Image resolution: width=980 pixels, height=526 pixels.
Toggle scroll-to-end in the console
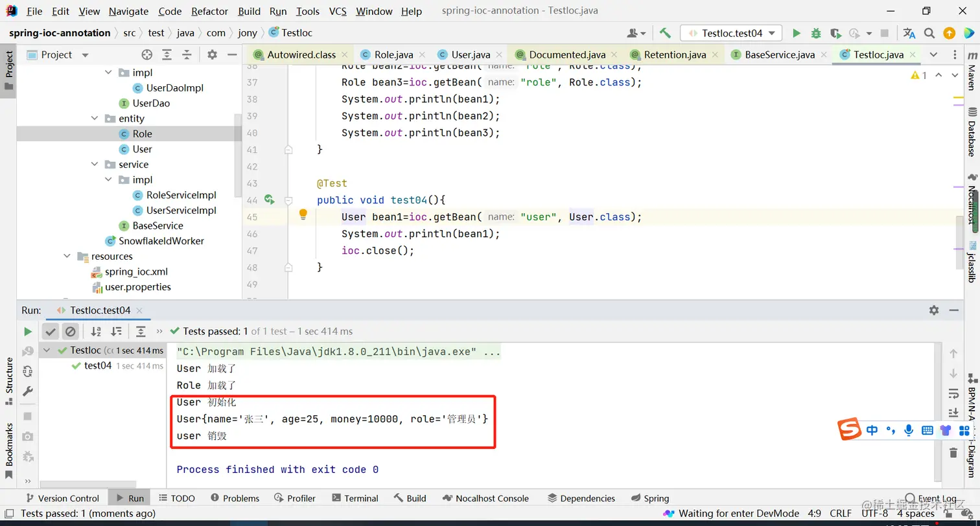(953, 413)
